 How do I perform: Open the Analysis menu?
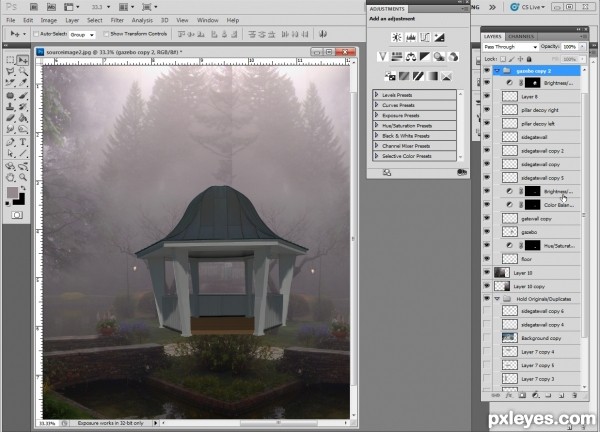[x=142, y=20]
